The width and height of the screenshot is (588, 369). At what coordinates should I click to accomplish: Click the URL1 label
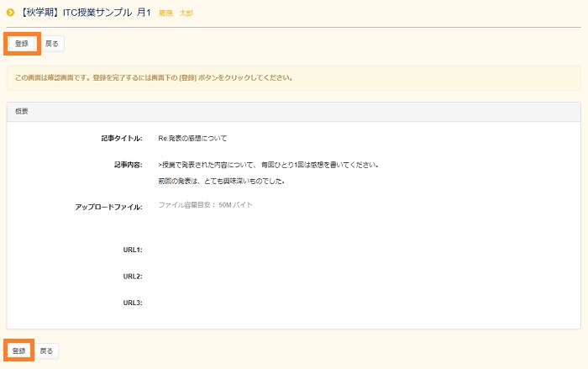pos(133,250)
